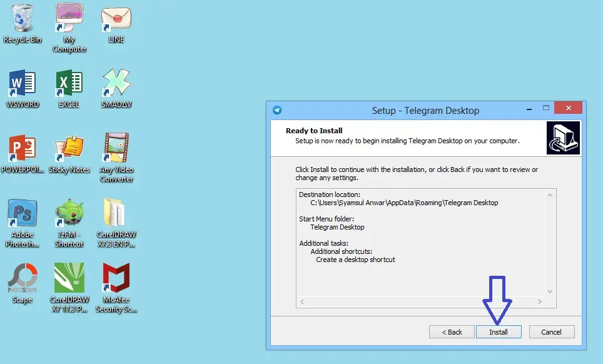
Task: Close the Setup - Telegram Desktop window
Action: (x=569, y=108)
